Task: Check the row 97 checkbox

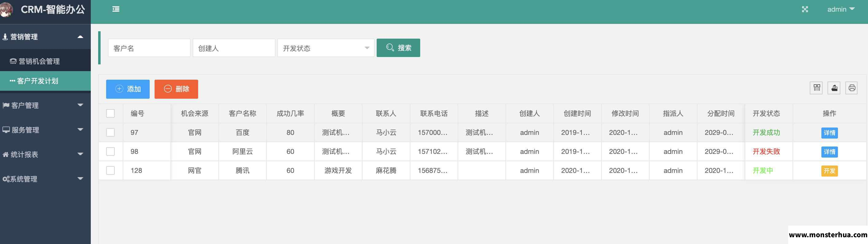Action: click(x=110, y=133)
